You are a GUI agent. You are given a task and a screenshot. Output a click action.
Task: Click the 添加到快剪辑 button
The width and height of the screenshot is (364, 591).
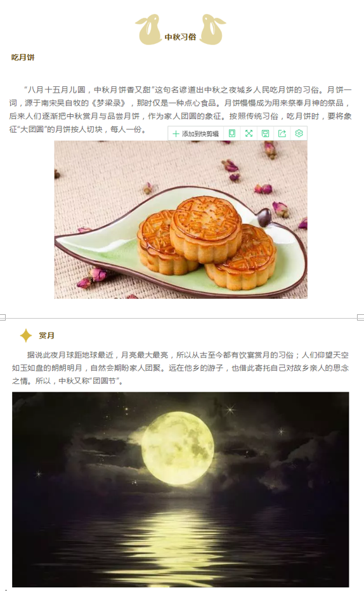(x=196, y=133)
